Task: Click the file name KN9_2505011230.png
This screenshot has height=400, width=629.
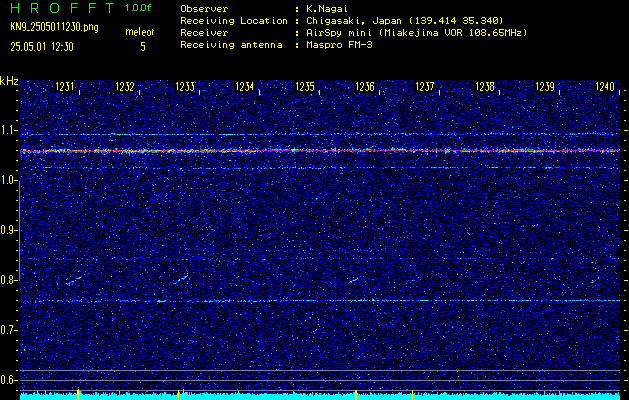Action: click(x=54, y=27)
